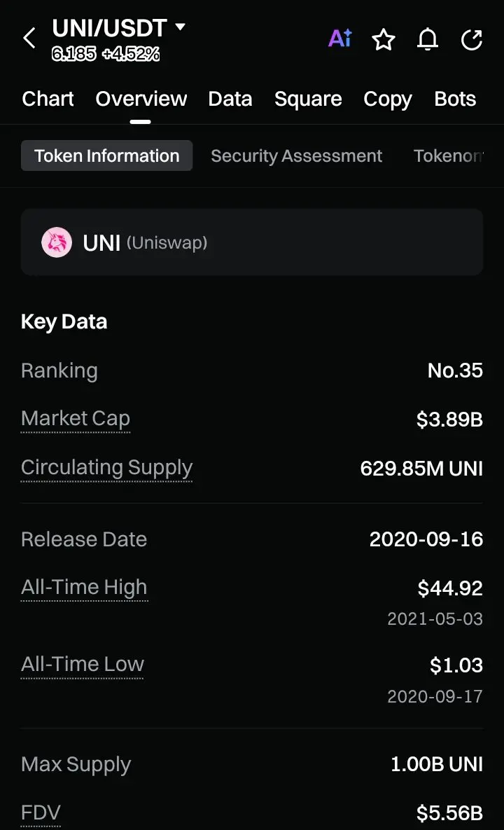The image size is (504, 830).
Task: Go to the Square tab
Action: [x=308, y=99]
